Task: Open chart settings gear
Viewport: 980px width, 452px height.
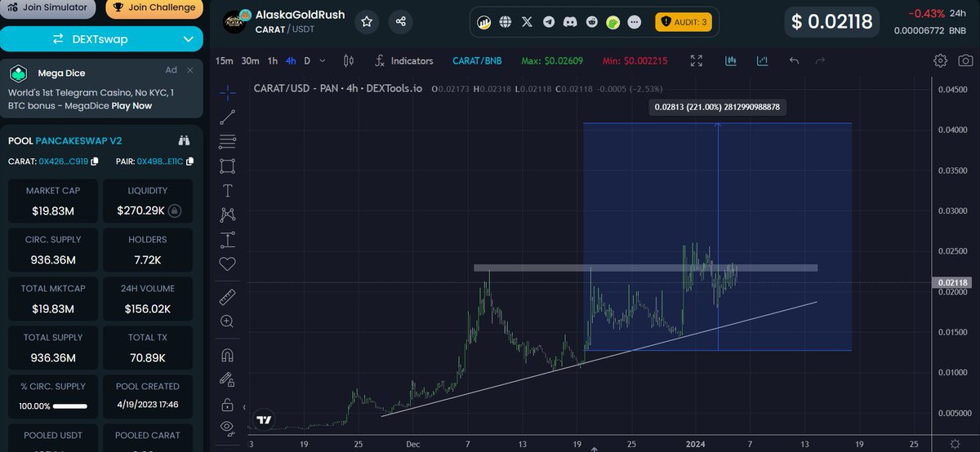Action: click(x=941, y=60)
